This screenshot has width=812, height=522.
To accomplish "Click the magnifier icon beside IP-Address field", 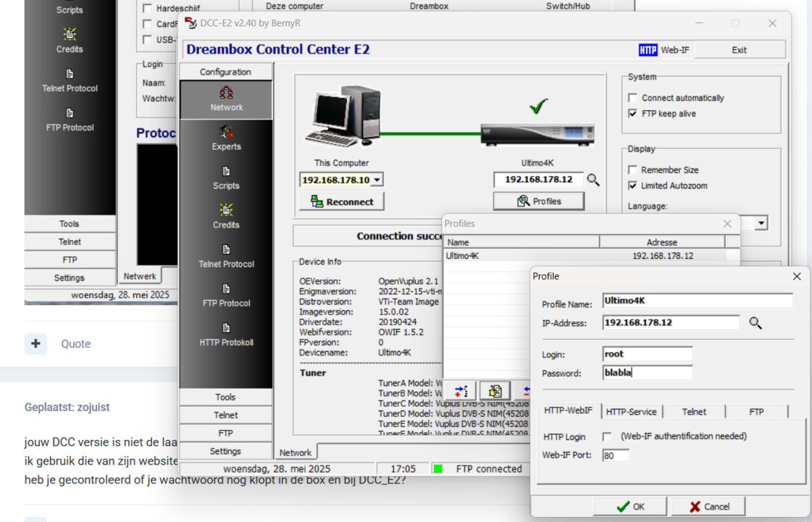I will point(756,323).
